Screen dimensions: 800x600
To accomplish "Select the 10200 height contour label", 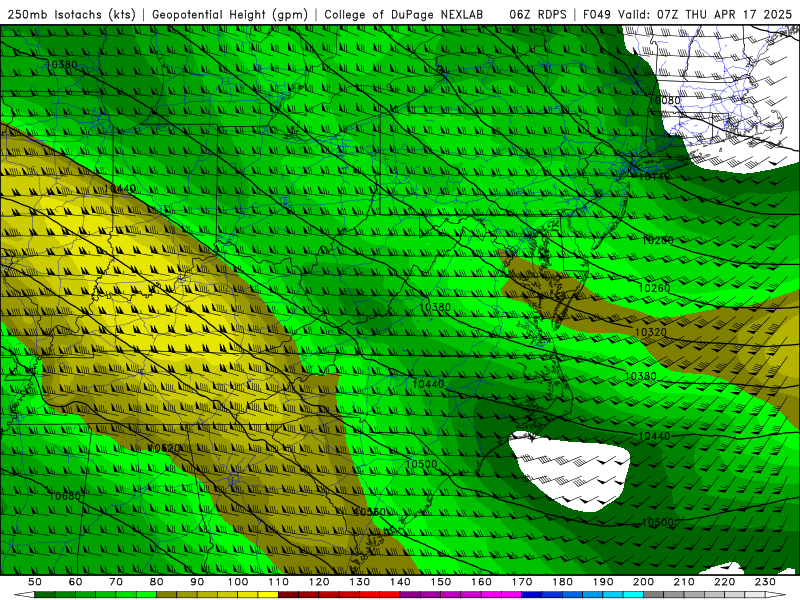I will [x=658, y=240].
